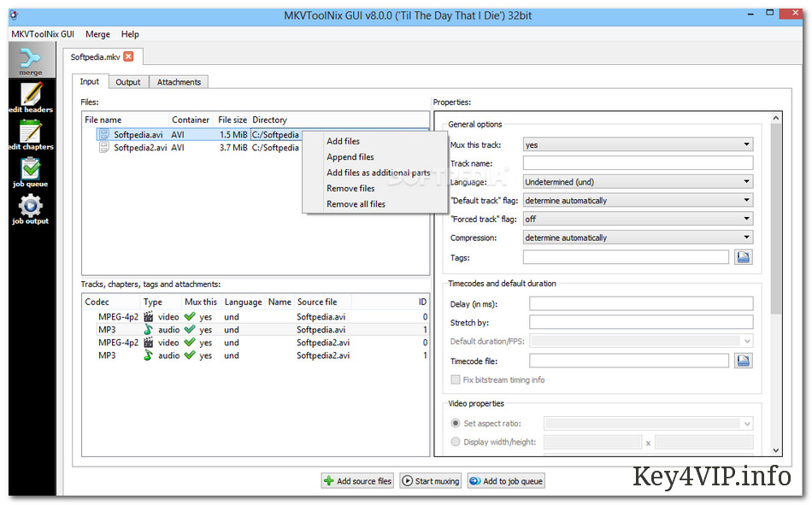Open the Default duration/FPS dropdown
Viewport: 812px width, 505px height.
point(641,341)
